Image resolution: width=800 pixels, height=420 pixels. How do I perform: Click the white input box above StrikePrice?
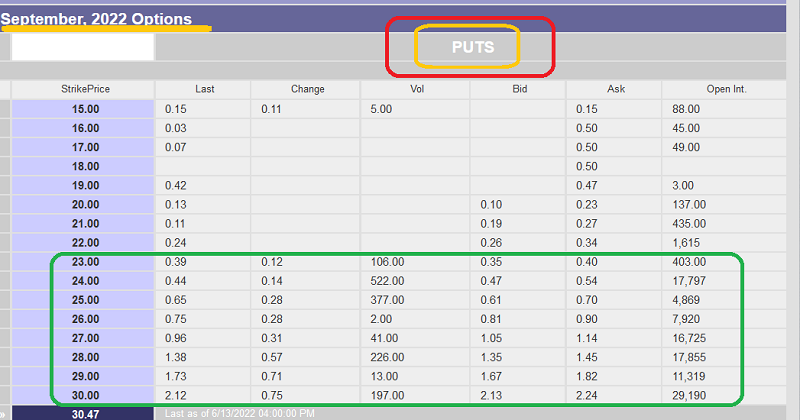tap(83, 46)
